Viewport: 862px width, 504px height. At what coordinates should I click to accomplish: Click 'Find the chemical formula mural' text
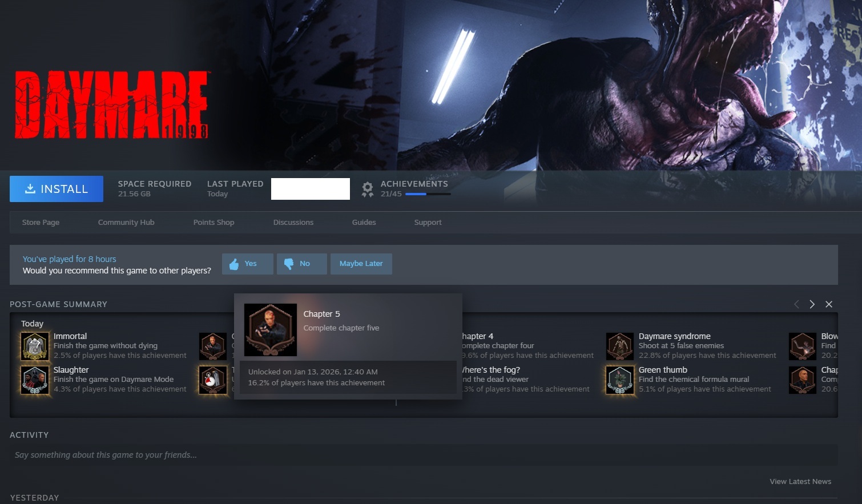694,380
